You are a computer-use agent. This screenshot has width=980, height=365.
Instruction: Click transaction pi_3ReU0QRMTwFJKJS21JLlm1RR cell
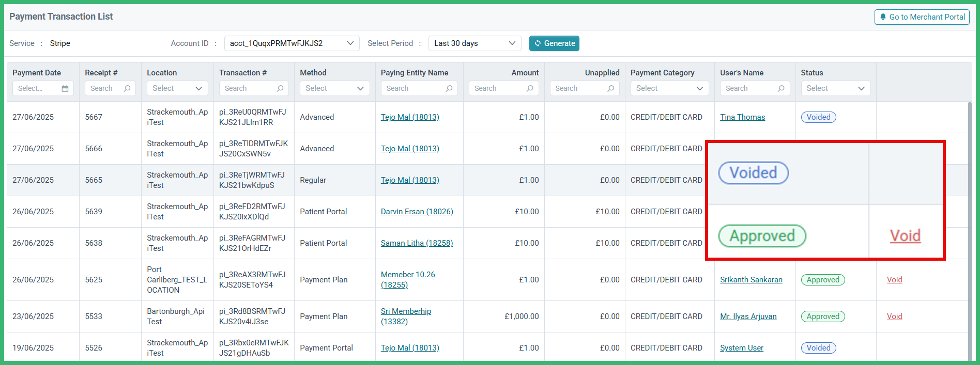pos(253,117)
